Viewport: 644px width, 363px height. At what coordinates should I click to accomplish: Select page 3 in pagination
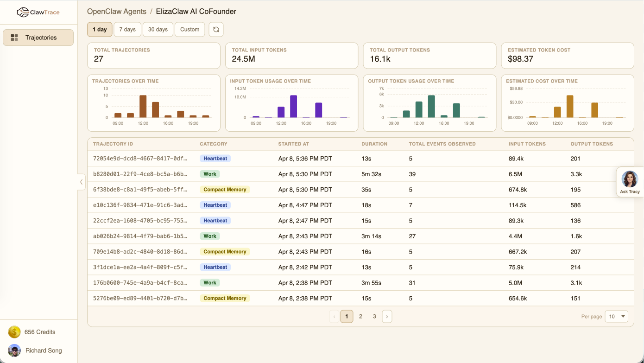coord(374,316)
